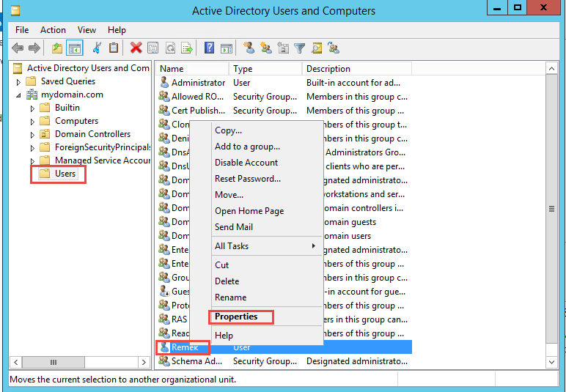Click the Administrator user icon in list

[x=164, y=83]
